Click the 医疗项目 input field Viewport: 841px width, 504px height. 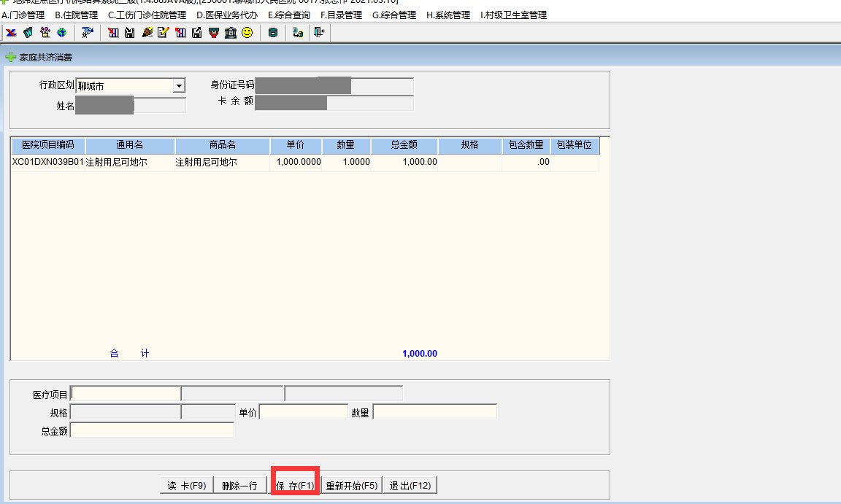[x=125, y=394]
